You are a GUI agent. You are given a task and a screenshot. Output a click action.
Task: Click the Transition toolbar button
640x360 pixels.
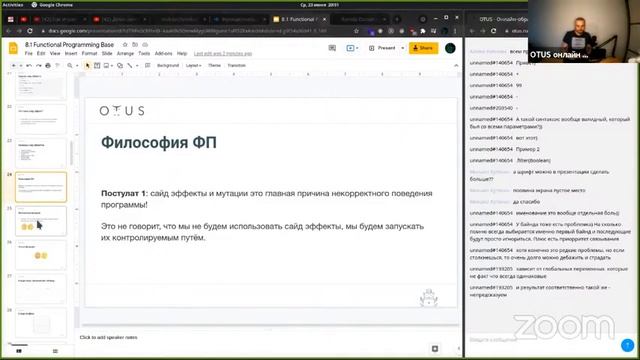pyautogui.click(x=237, y=65)
